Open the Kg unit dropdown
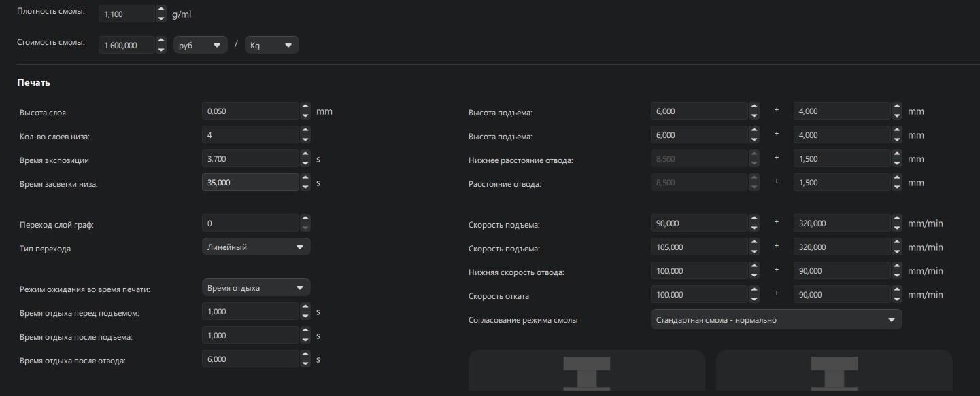Image resolution: width=980 pixels, height=396 pixels. pyautogui.click(x=271, y=46)
